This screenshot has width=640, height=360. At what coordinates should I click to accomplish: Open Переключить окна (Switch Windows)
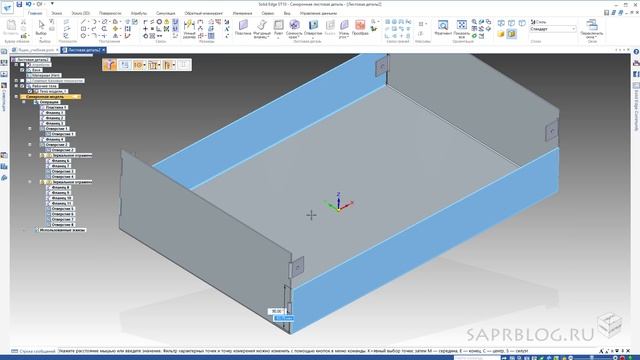click(x=592, y=29)
